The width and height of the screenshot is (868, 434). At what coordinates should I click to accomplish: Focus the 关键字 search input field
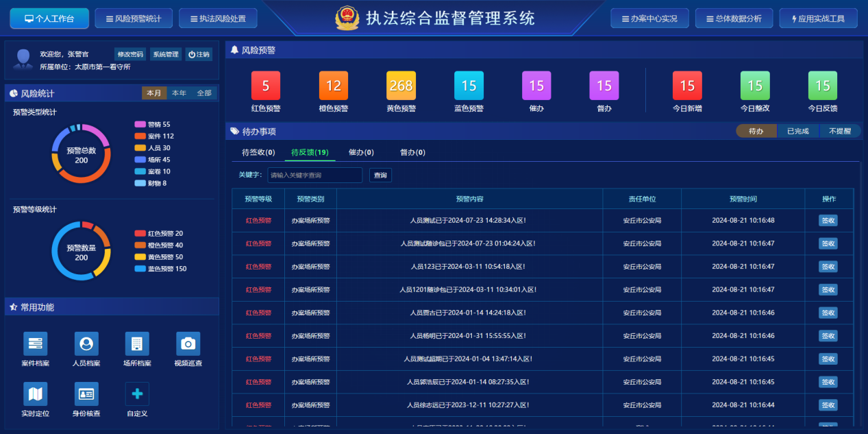[314, 176]
